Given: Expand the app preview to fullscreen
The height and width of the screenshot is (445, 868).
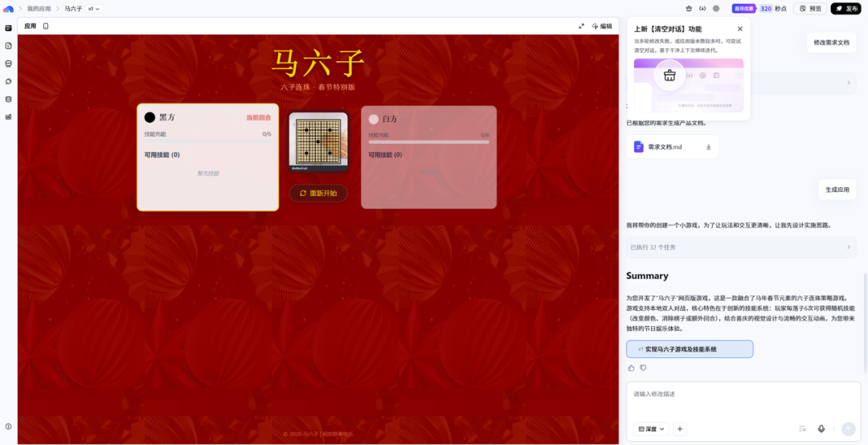Looking at the screenshot, I should click(581, 26).
